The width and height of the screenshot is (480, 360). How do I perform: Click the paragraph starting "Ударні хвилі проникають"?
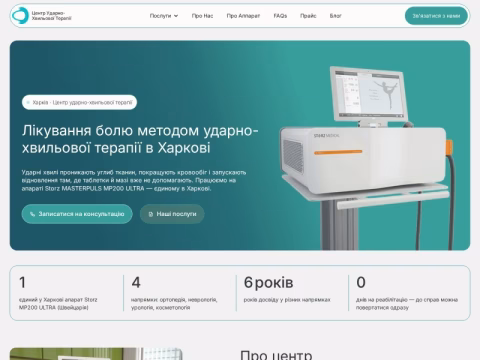(x=134, y=180)
